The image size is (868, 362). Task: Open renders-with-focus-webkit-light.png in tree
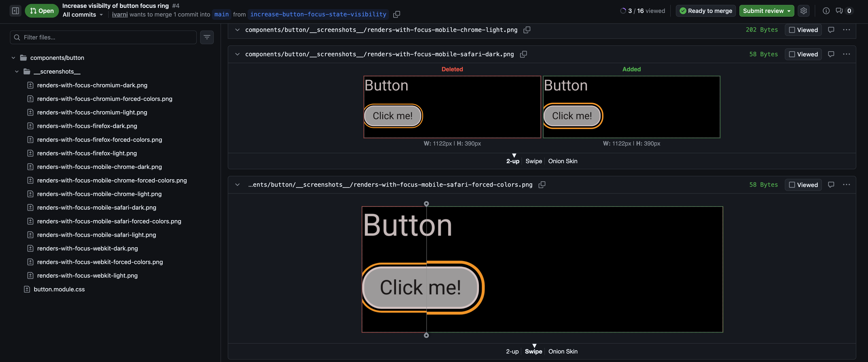[x=88, y=276]
